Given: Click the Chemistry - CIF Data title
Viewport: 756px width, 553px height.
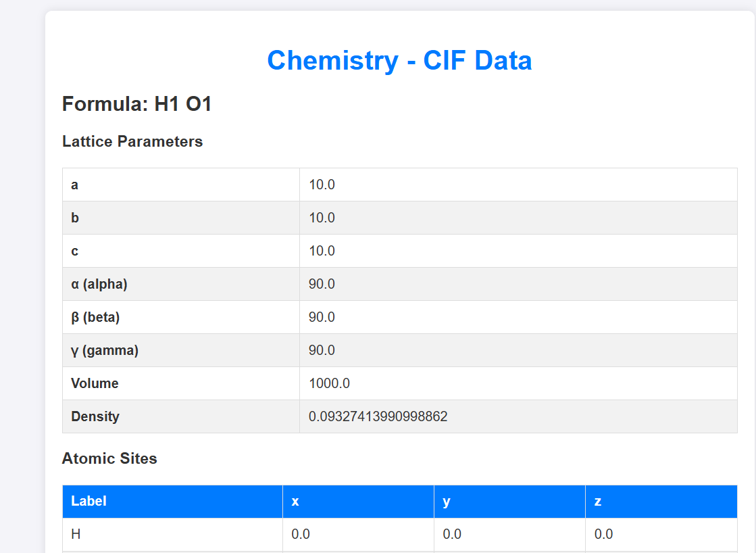Looking at the screenshot, I should (399, 60).
